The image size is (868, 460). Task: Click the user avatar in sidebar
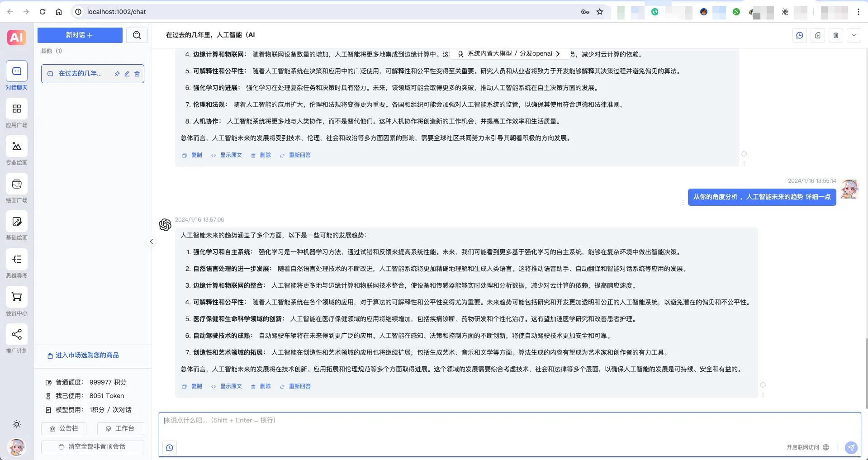pos(17,447)
